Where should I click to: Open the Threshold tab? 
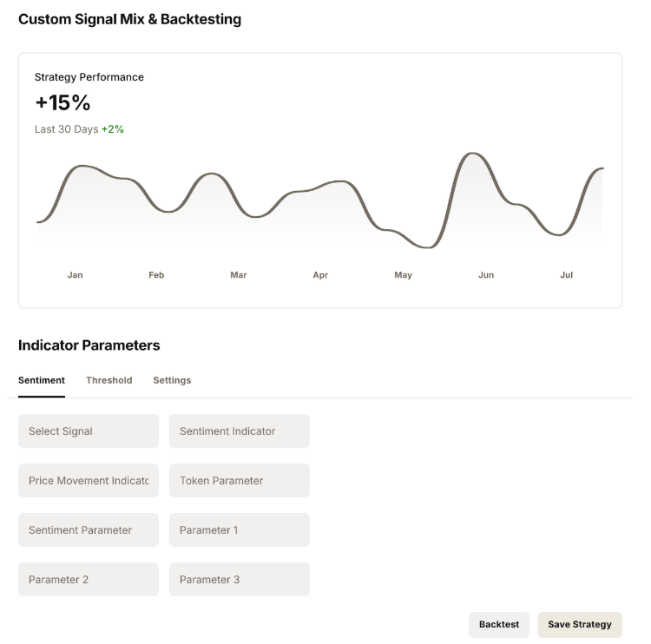click(x=109, y=380)
